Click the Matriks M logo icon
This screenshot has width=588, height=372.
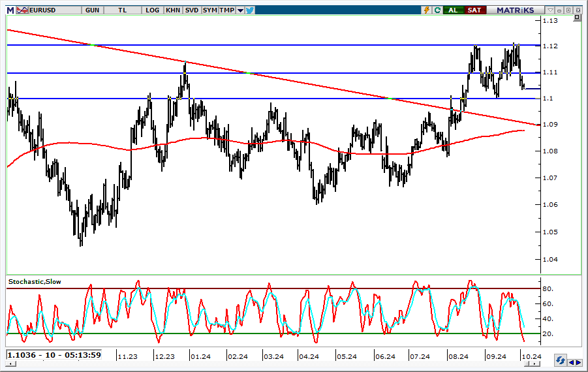click(x=10, y=10)
